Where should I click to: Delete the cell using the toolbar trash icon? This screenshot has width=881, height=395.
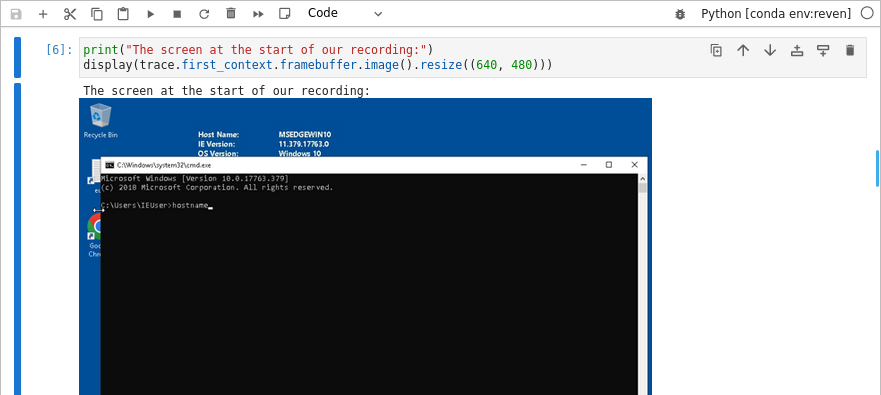click(x=231, y=13)
